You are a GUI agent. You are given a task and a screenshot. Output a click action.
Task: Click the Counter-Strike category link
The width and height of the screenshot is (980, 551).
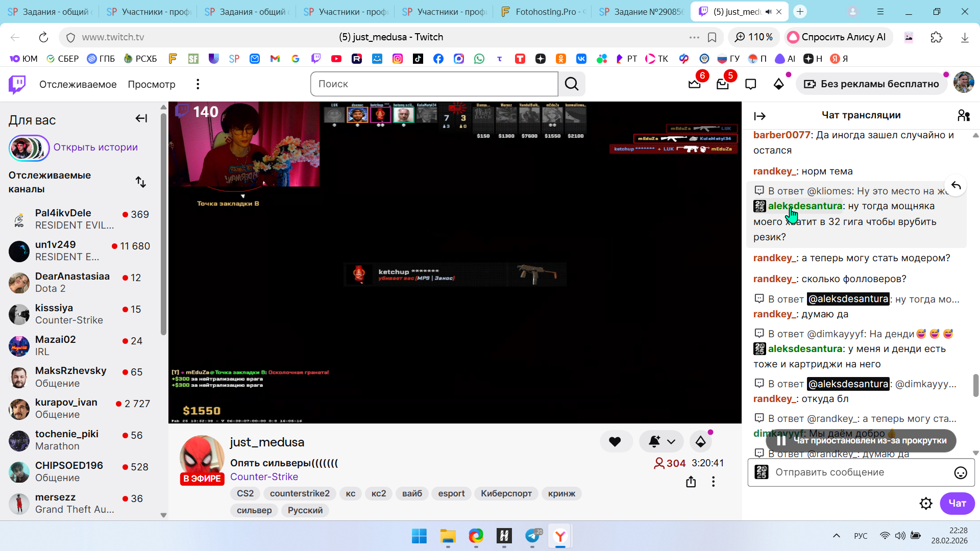point(264,477)
